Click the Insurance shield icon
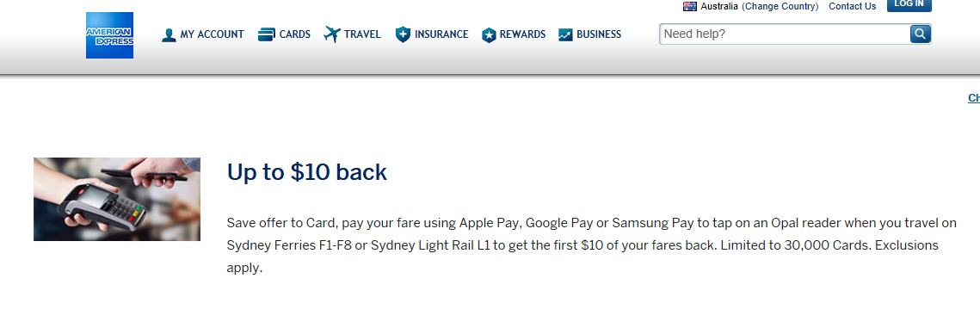 point(404,35)
